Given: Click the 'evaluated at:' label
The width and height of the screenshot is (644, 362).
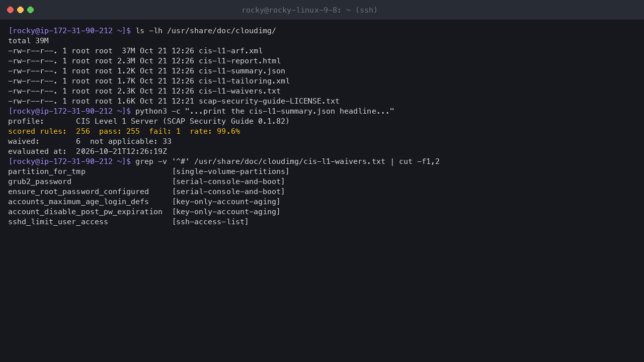Looking at the screenshot, I should [37, 151].
